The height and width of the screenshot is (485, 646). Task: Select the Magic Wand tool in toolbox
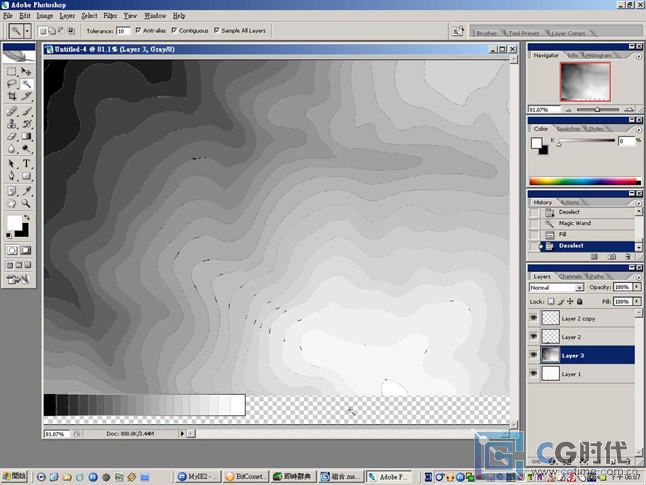point(26,84)
